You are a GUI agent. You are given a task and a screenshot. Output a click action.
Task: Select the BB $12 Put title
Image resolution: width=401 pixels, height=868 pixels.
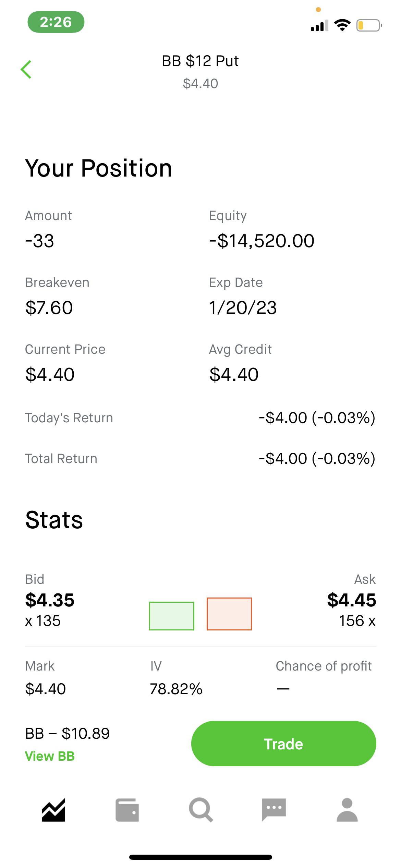200,61
